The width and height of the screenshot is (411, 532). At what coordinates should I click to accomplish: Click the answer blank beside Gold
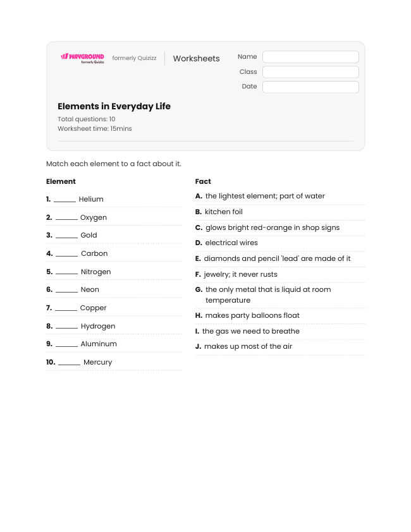[66, 236]
